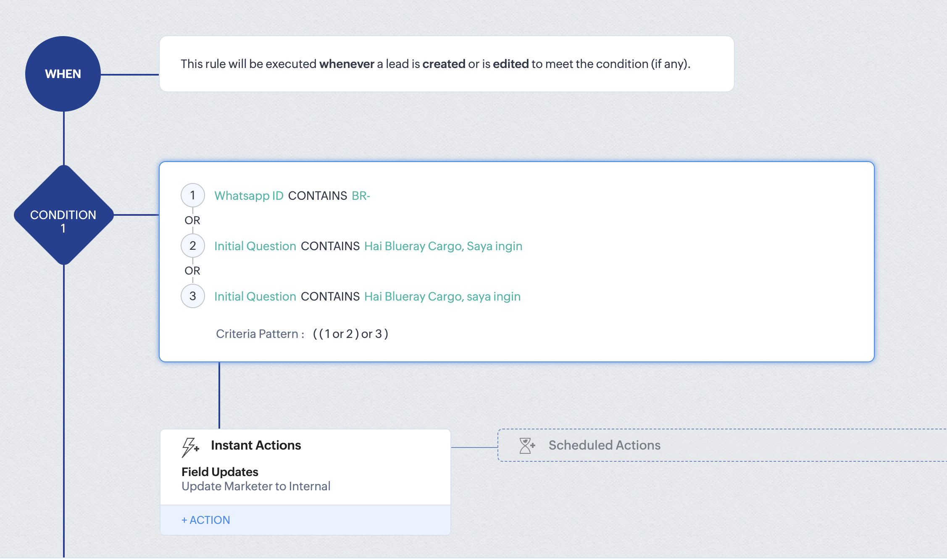Select Initial Question in criteria row 2
Screen dimensions: 947x560
(x=255, y=246)
